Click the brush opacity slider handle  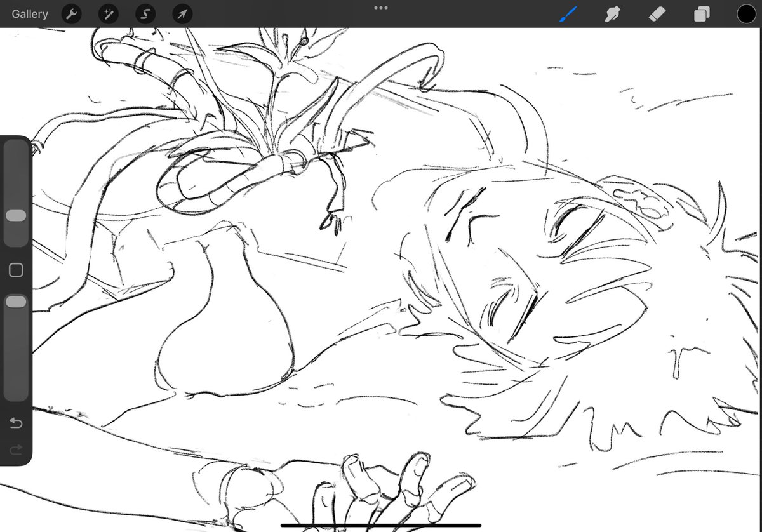[x=16, y=302]
